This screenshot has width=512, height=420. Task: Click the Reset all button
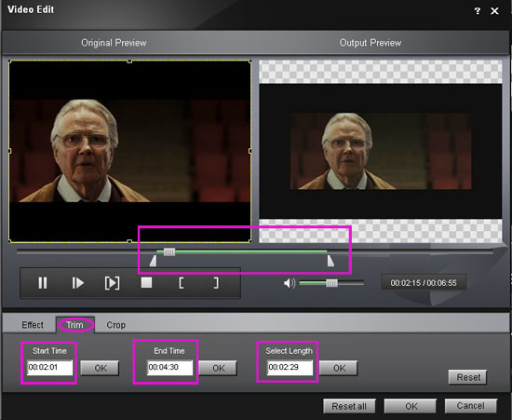click(349, 406)
